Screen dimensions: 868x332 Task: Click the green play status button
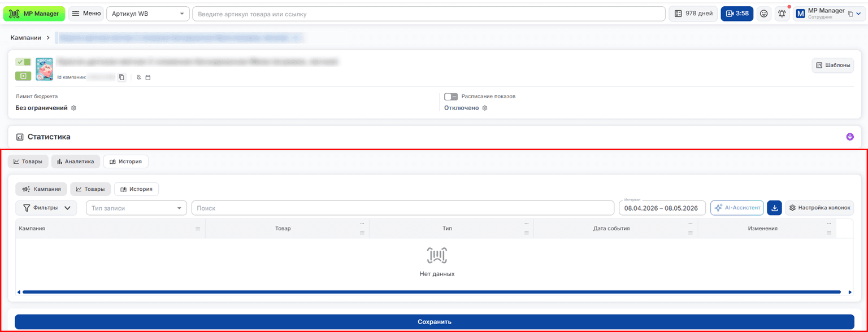coord(23,76)
